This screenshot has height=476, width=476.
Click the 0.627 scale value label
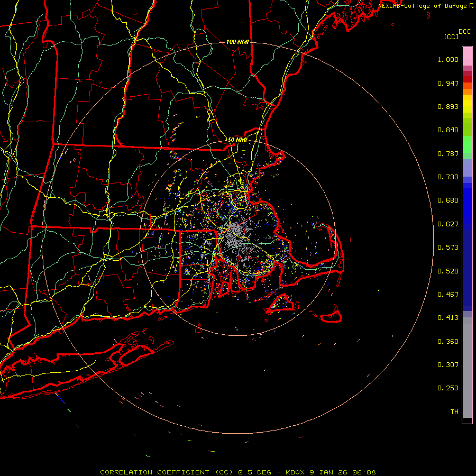tap(448, 224)
